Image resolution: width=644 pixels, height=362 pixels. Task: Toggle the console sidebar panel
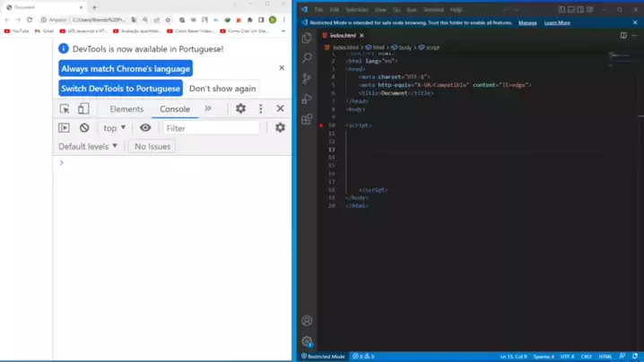[x=64, y=128]
